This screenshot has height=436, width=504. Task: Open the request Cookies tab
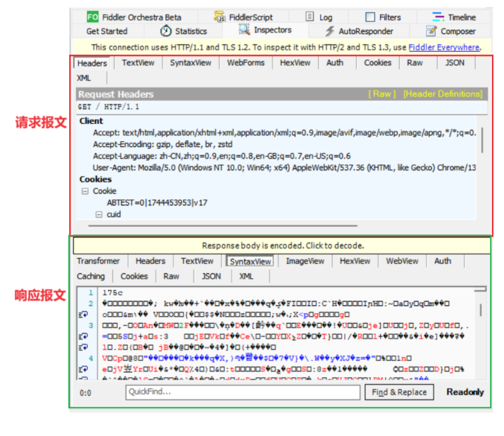378,63
